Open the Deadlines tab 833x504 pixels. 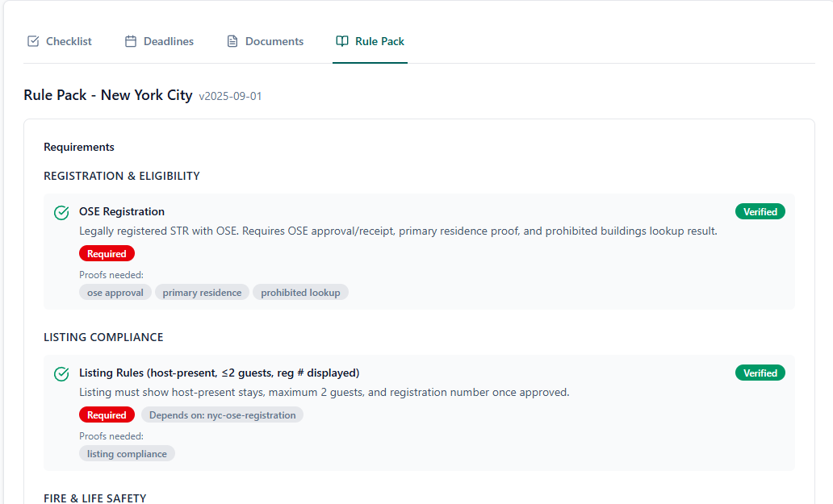160,41
